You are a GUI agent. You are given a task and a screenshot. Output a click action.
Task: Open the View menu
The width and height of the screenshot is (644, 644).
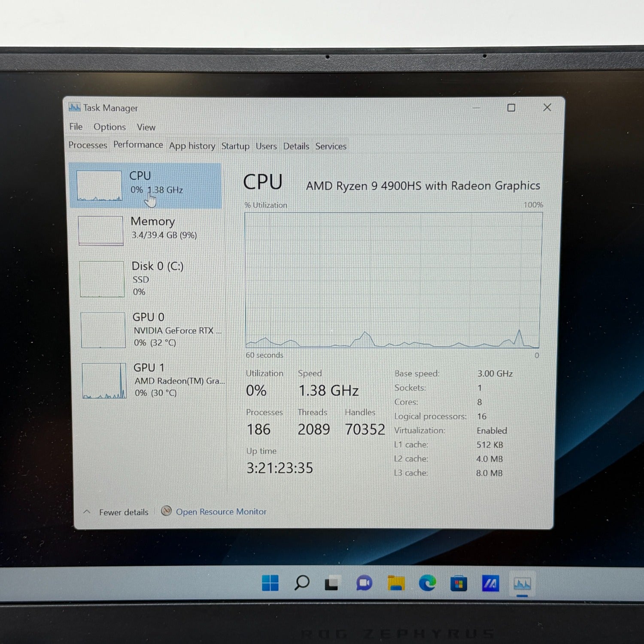pyautogui.click(x=146, y=128)
